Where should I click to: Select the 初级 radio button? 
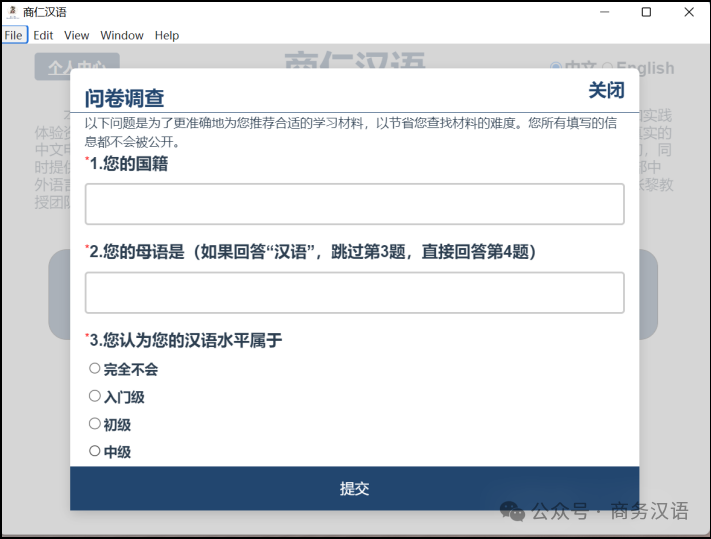click(95, 424)
